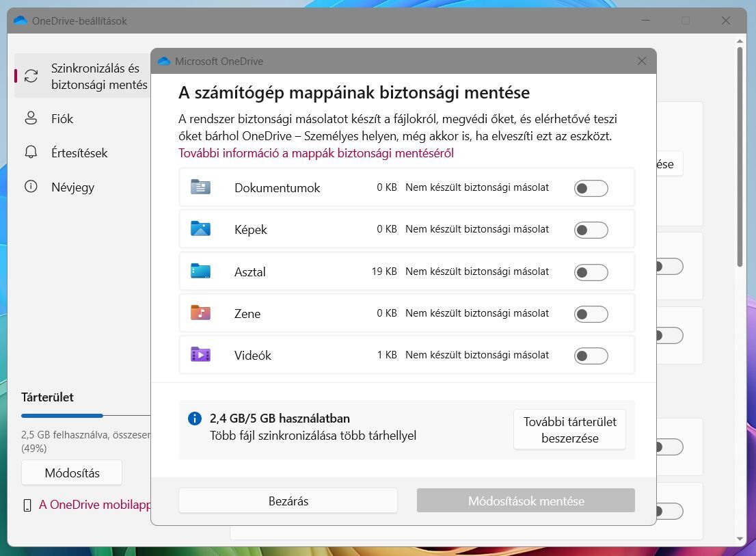The height and width of the screenshot is (556, 756).
Task: Open Szinkronizálás és biztonsági mentés section
Action: click(x=83, y=76)
